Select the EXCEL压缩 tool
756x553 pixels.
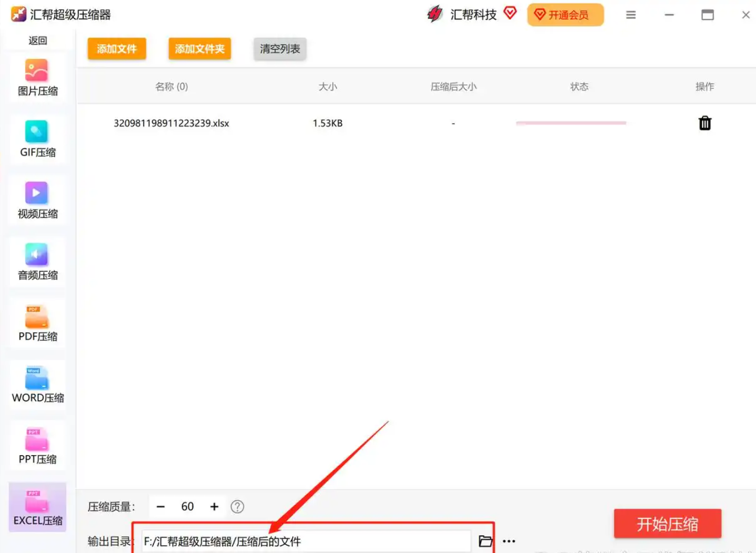37,507
